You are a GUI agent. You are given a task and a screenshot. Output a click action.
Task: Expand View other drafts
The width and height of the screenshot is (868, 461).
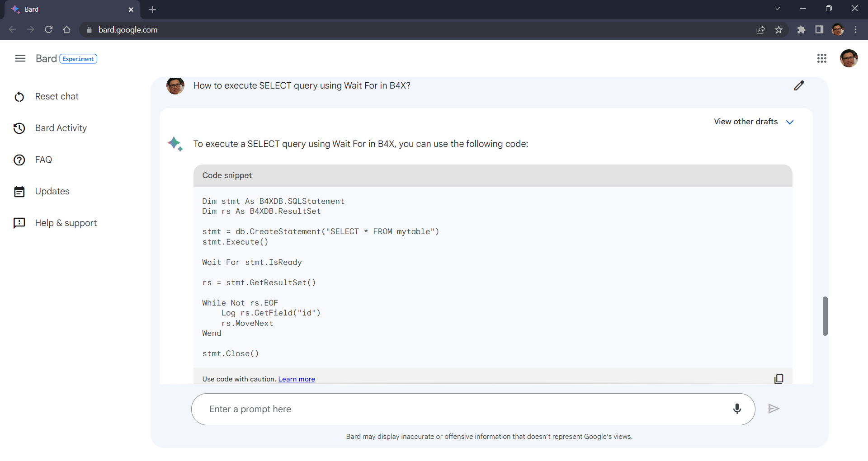point(754,122)
